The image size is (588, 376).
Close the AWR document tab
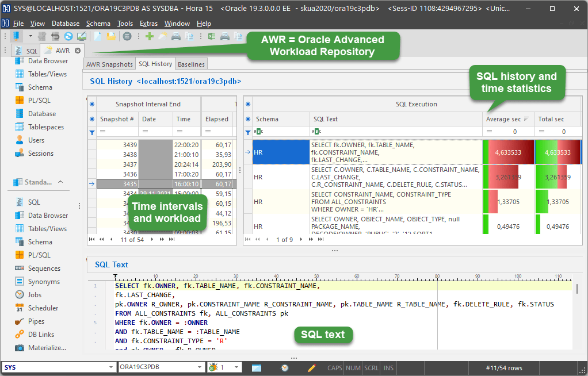(x=78, y=51)
